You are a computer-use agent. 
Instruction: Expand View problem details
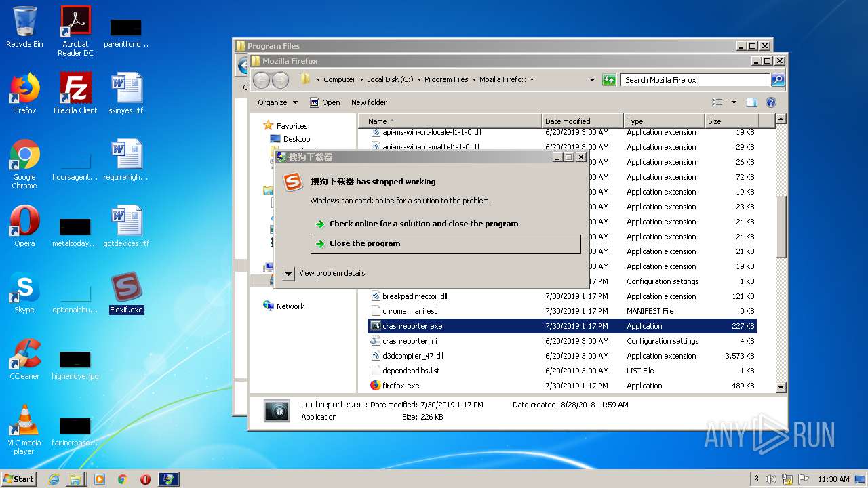tap(324, 273)
